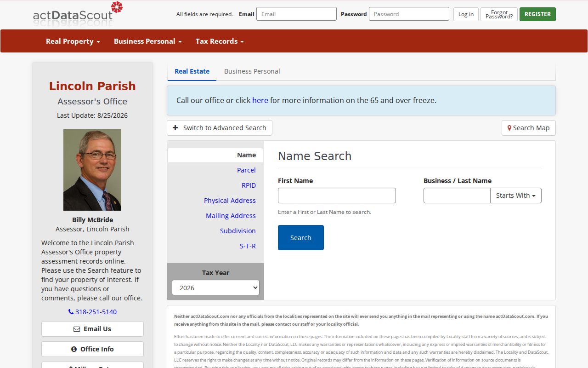Click the map pin icon on Search Map
This screenshot has height=368, width=588.
point(509,128)
